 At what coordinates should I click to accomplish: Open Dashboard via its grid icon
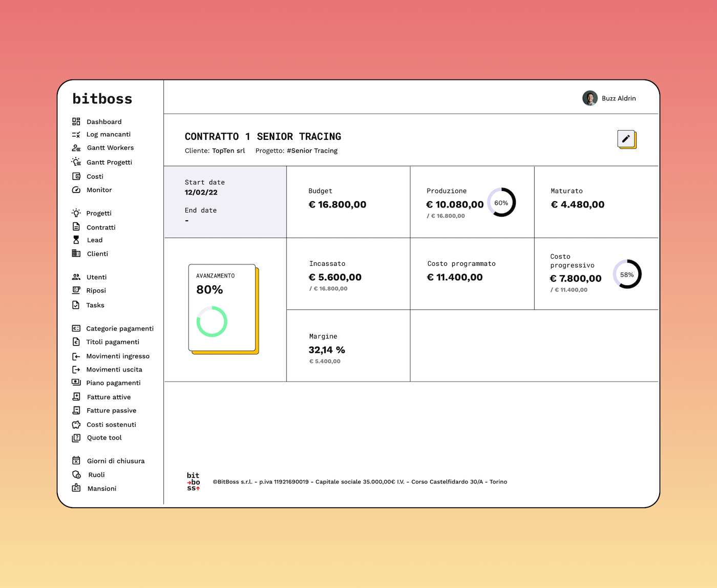point(76,121)
